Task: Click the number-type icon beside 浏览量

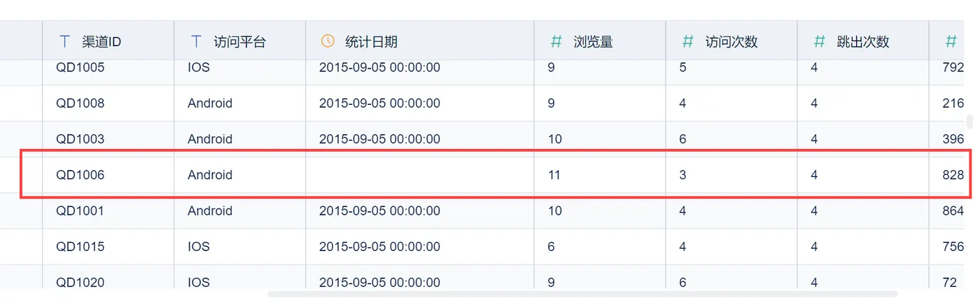Action: pyautogui.click(x=556, y=41)
